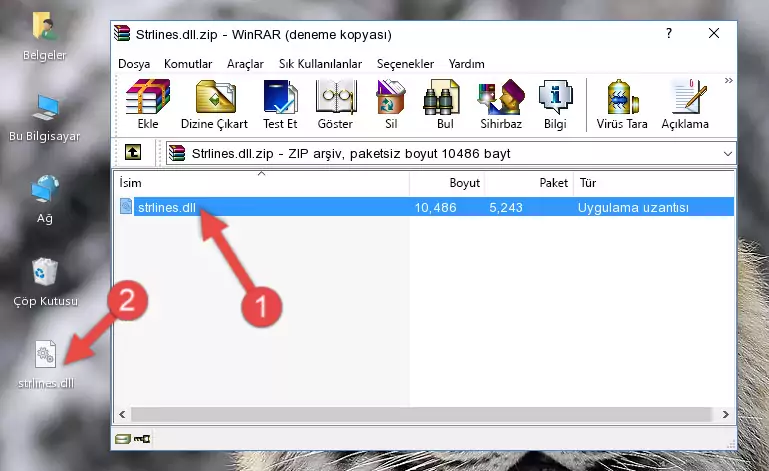This screenshot has width=769, height=471.
Task: Click the horizontal scrollbar right arrow
Action: (x=725, y=415)
